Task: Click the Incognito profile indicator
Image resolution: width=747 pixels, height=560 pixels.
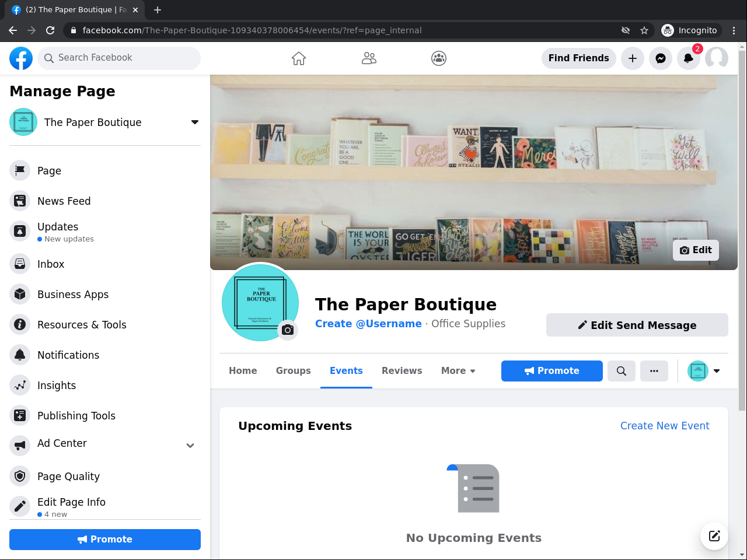Action: [x=690, y=30]
